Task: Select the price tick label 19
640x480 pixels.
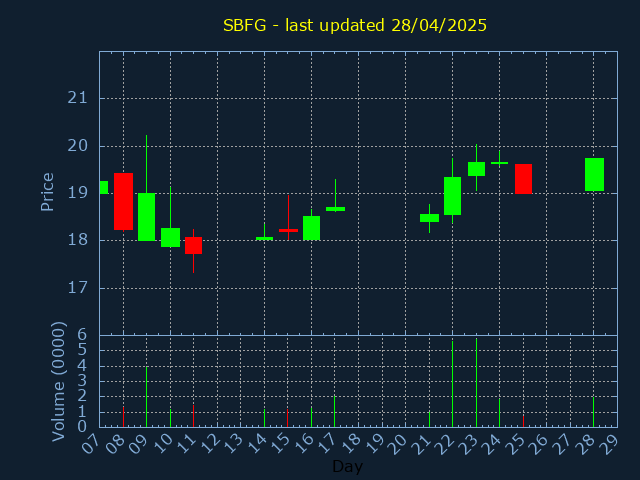Action: (77, 193)
